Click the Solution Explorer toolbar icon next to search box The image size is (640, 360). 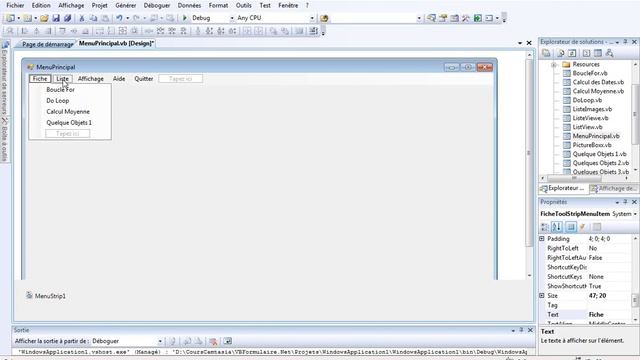[431, 18]
